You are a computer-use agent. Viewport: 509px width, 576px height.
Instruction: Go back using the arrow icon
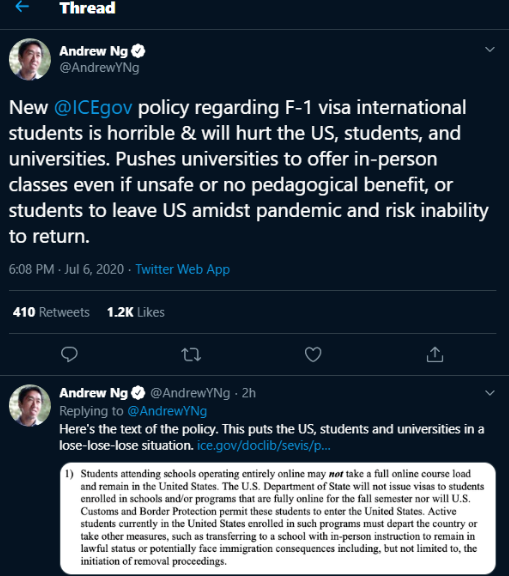[22, 6]
